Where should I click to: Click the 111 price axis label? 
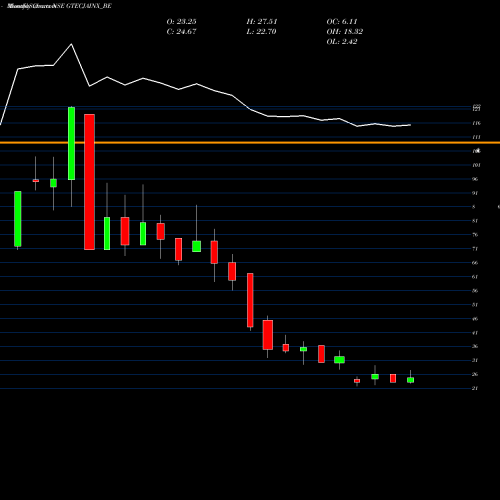[x=476, y=137]
